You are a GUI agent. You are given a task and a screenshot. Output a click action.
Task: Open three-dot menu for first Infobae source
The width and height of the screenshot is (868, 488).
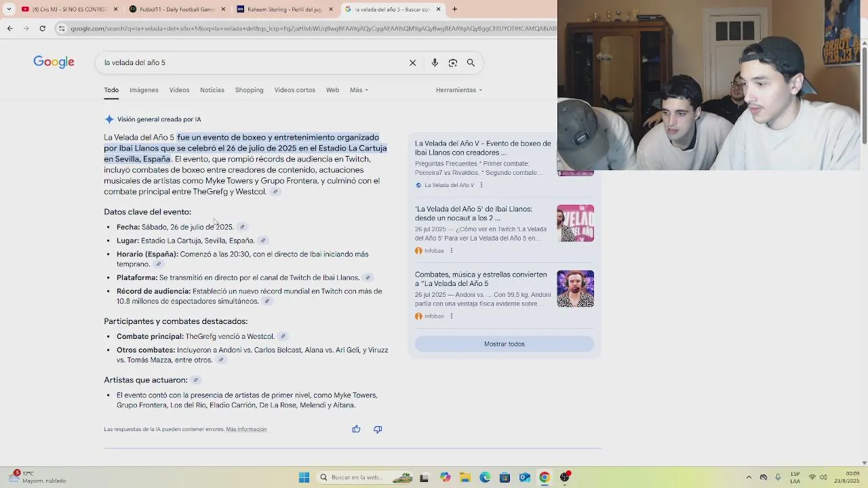(452, 251)
